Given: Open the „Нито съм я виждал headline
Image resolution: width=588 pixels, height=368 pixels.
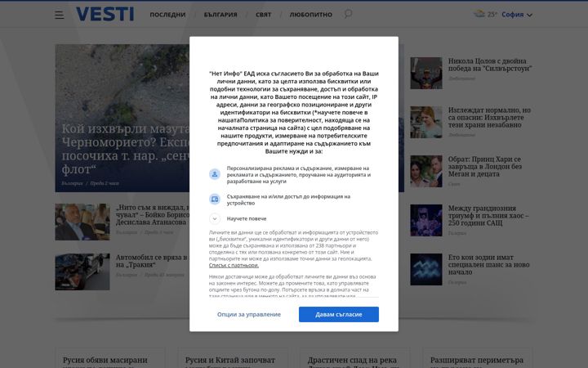Looking at the screenshot, I should click(152, 215).
